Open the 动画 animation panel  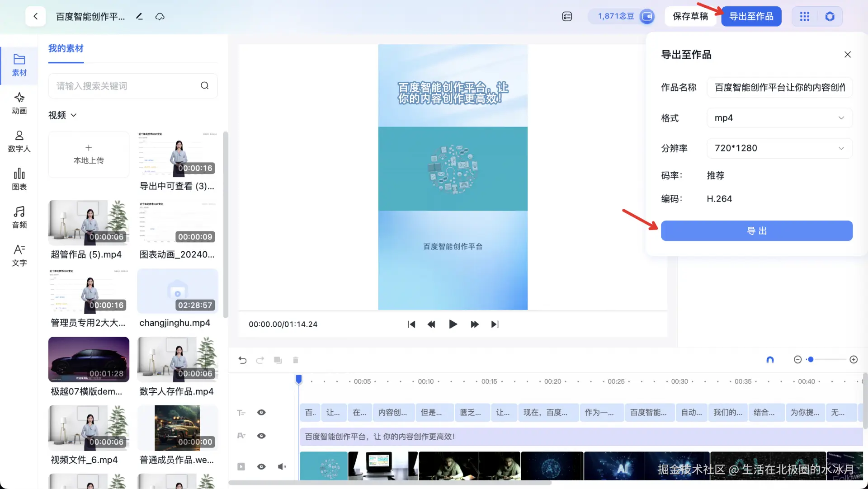pos(19,103)
